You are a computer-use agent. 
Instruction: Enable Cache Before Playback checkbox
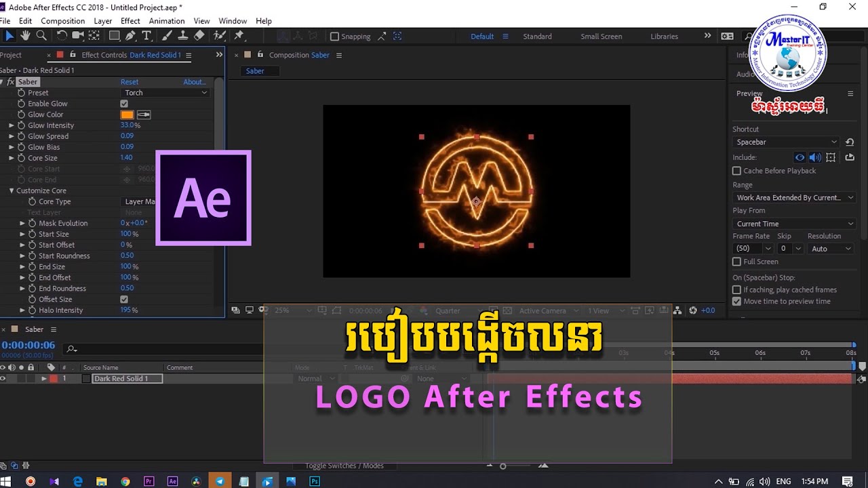[737, 171]
